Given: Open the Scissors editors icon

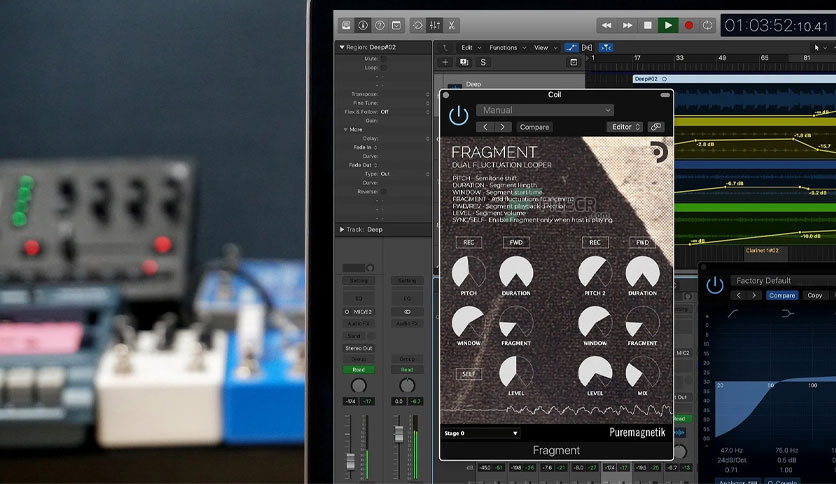Looking at the screenshot, I should click(452, 25).
